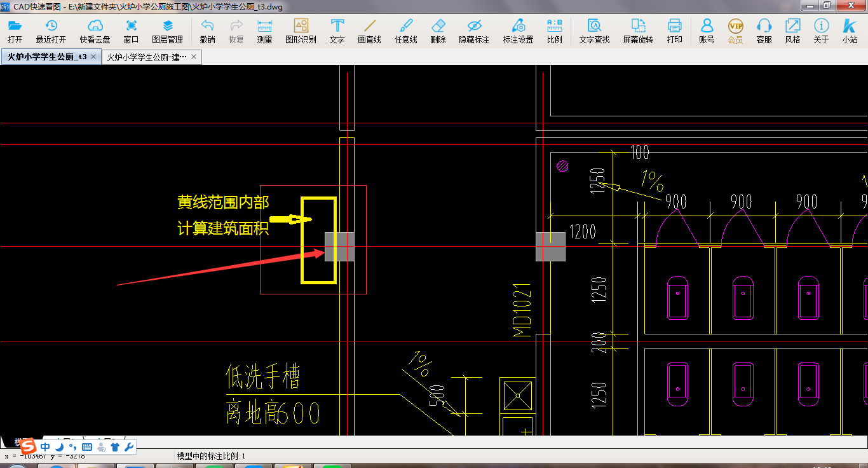This screenshot has width=868, height=468.
Task: Click the 窗口 window tool
Action: [131, 31]
